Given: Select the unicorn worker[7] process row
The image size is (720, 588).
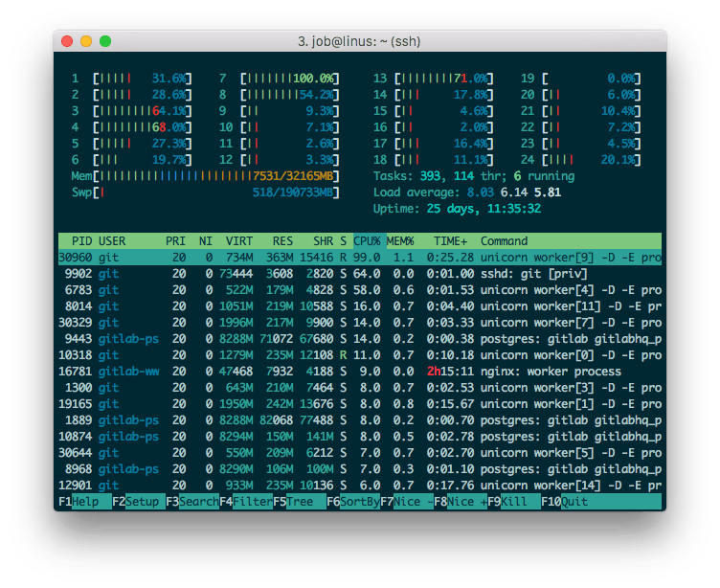Looking at the screenshot, I should point(360,323).
